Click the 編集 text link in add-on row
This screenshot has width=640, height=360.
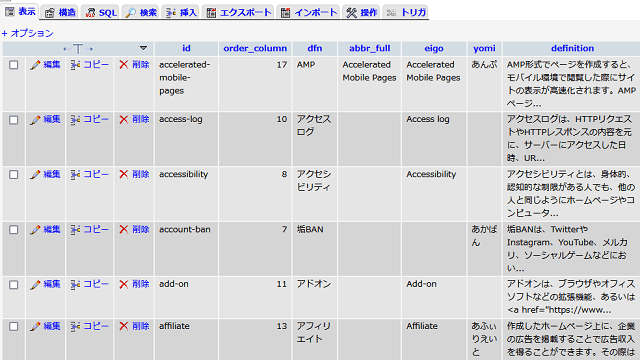coord(52,284)
